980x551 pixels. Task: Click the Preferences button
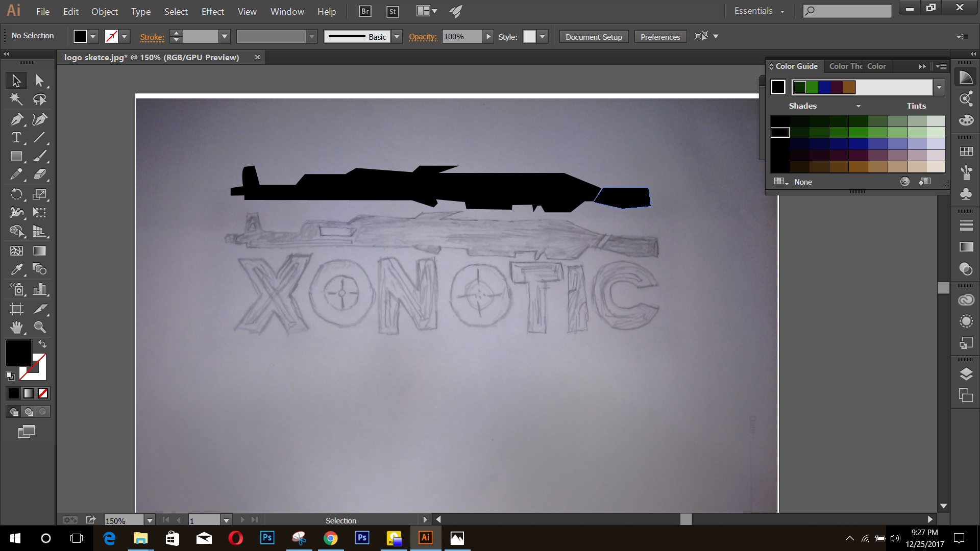pos(660,37)
